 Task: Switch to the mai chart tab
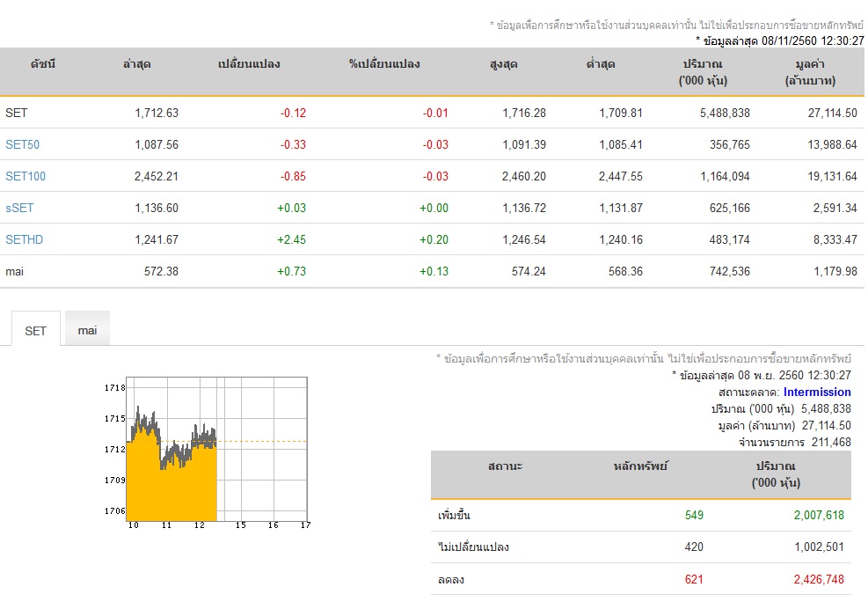point(87,330)
